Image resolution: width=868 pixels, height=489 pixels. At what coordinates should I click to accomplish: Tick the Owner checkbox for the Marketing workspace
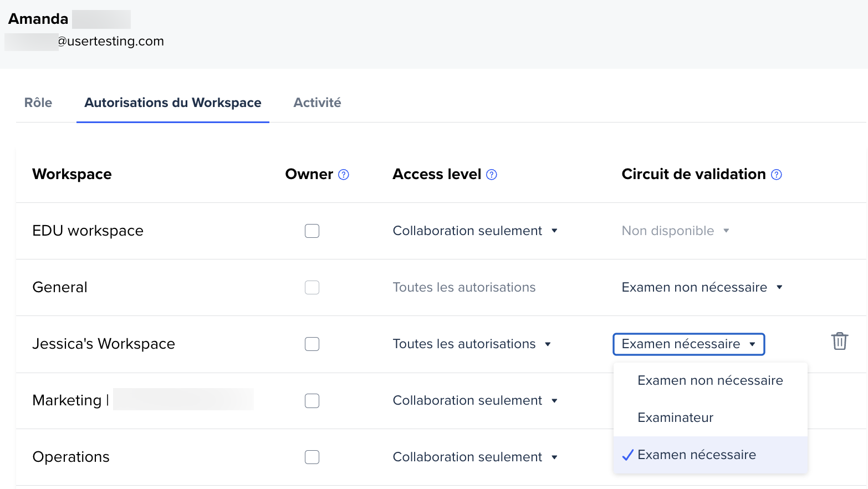tap(312, 401)
